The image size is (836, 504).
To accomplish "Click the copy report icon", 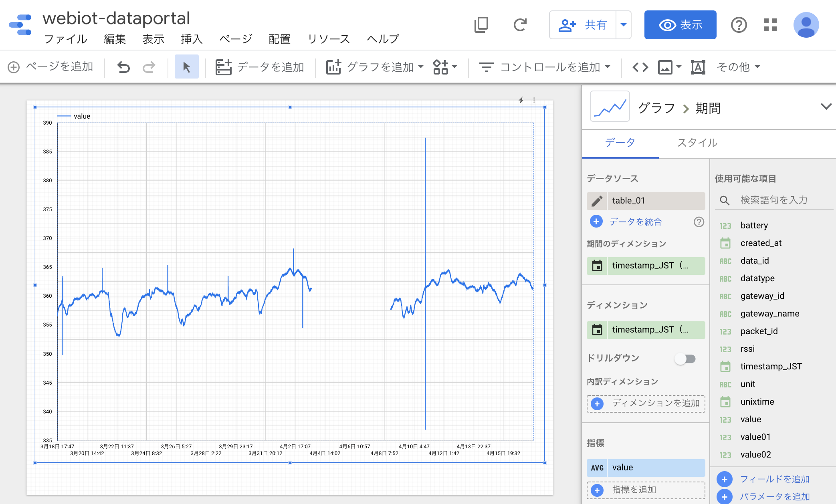I will (x=481, y=25).
